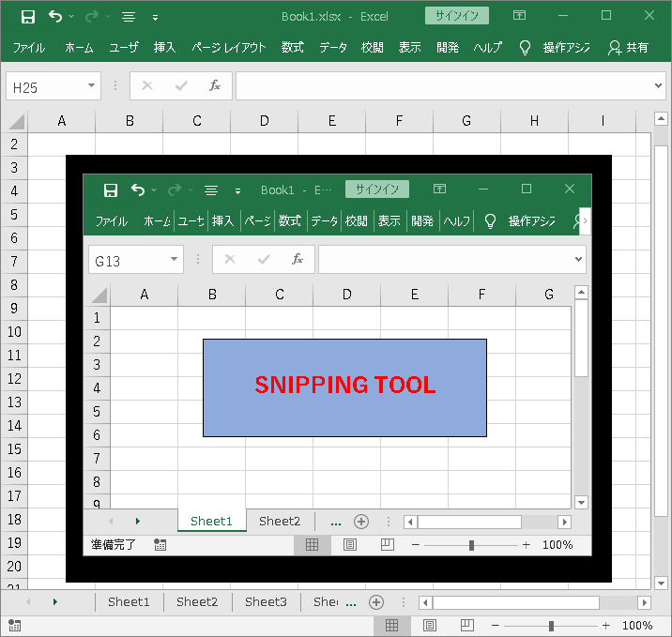672x637 pixels.
Task: Click the サインイン button in the outer title bar
Action: point(457,16)
